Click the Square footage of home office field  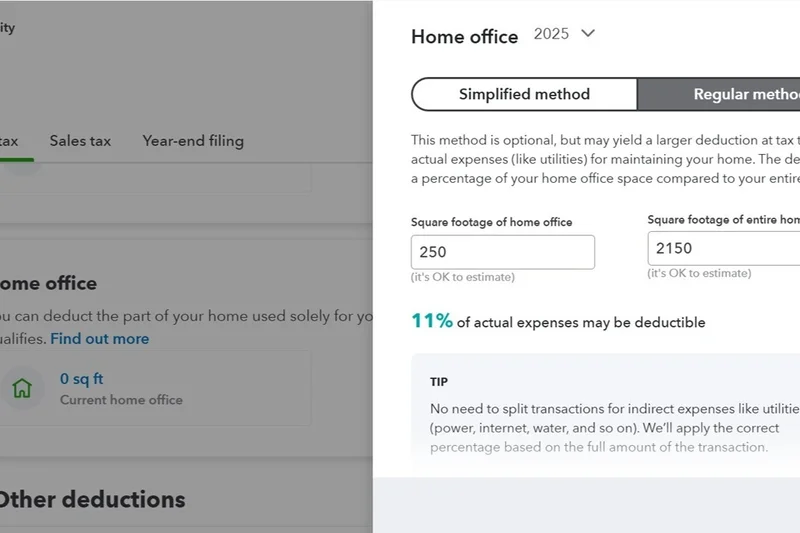pyautogui.click(x=502, y=252)
